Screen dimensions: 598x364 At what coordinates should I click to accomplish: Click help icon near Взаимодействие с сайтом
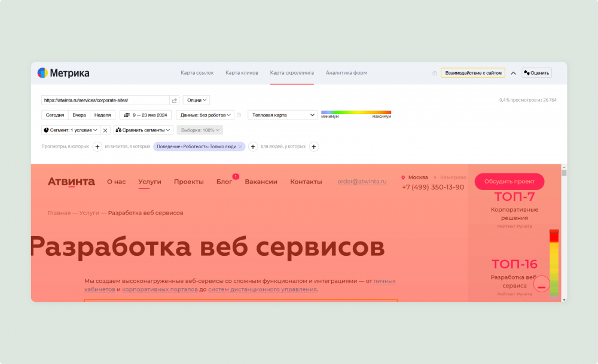click(434, 73)
